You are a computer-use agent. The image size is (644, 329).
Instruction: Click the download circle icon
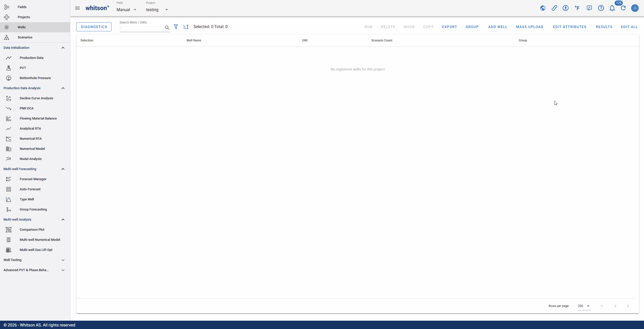click(566, 8)
